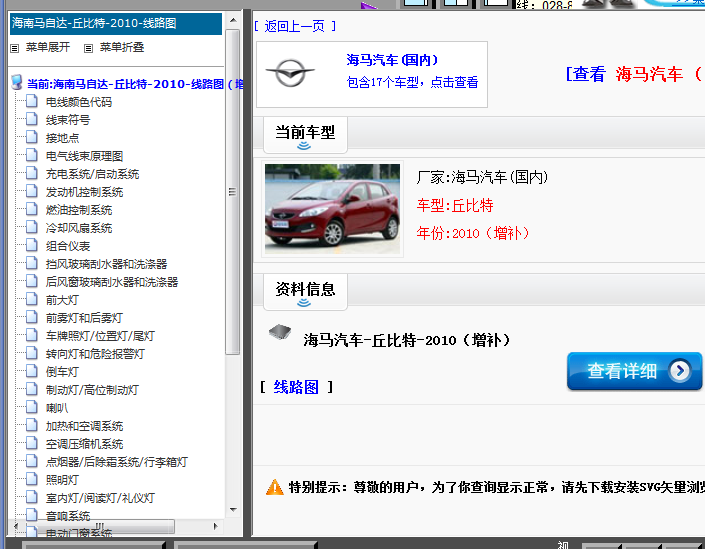
Task: Open tree item 后风窗玻璃刮水器和洗涤器
Action: coord(112,282)
